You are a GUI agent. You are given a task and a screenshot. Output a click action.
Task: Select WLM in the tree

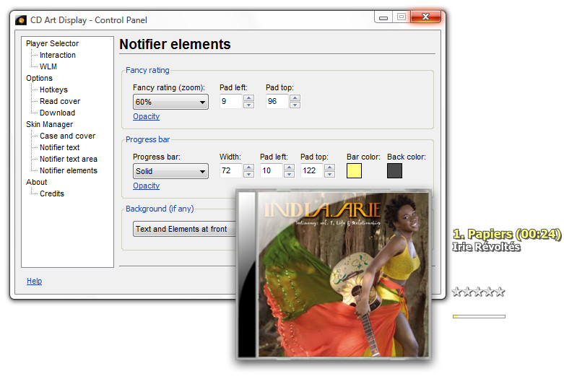(48, 66)
